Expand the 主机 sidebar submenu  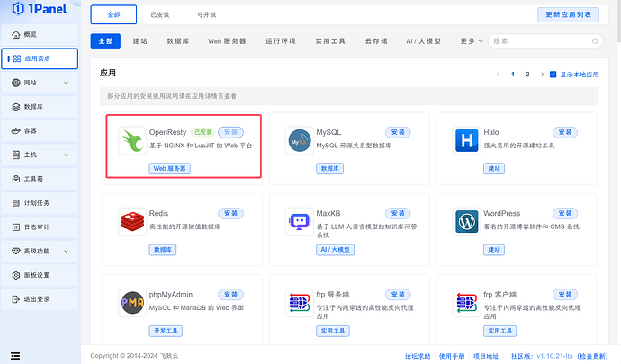66,155
